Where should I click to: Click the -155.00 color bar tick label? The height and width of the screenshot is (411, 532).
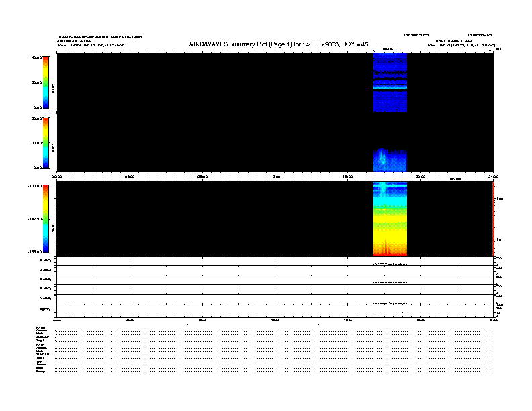35,252
